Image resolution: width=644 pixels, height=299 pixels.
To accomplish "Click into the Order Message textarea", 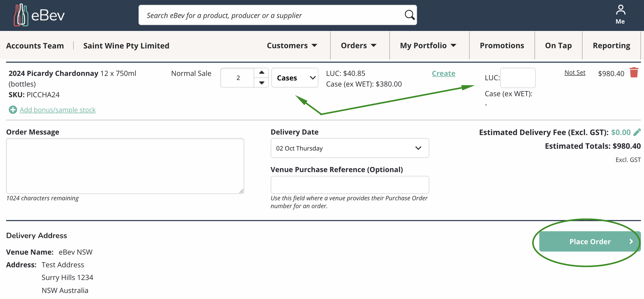I will pos(125,166).
